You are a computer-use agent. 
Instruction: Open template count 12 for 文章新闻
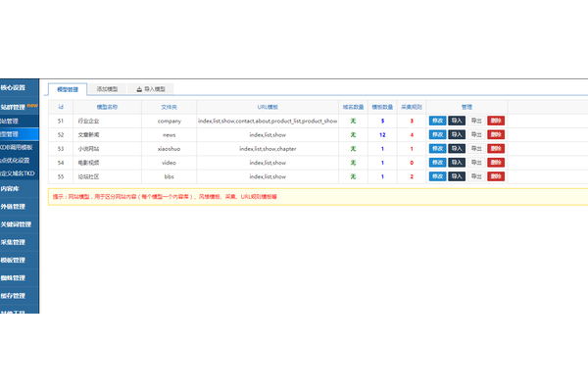coord(382,134)
